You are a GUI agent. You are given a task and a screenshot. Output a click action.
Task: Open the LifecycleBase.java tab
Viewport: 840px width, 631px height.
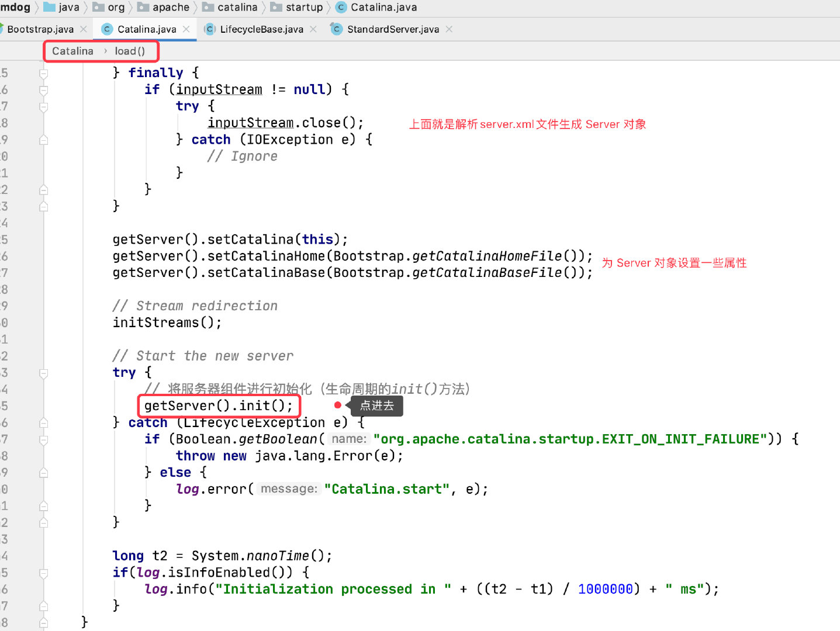click(261, 29)
